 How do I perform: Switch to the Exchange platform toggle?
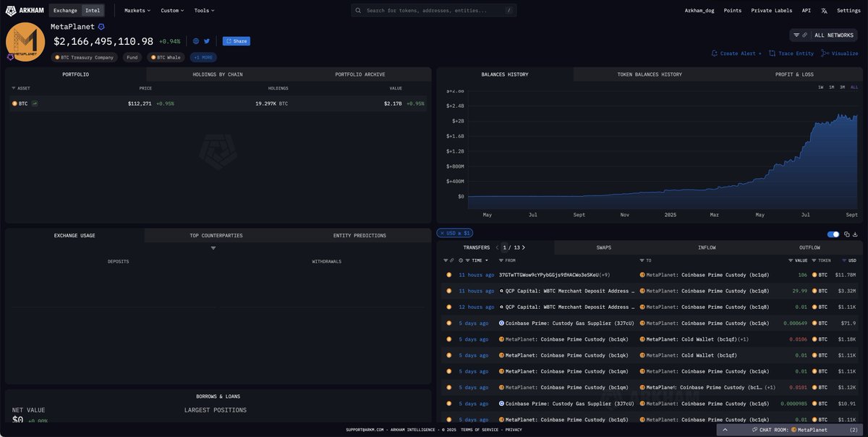pos(66,11)
